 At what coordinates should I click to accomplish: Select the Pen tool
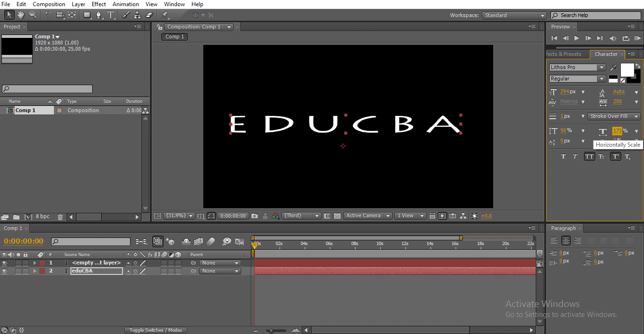coord(99,15)
